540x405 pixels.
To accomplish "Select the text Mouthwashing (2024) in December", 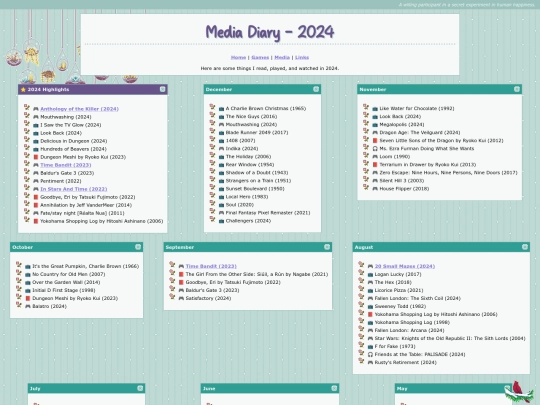I will [x=251, y=125].
